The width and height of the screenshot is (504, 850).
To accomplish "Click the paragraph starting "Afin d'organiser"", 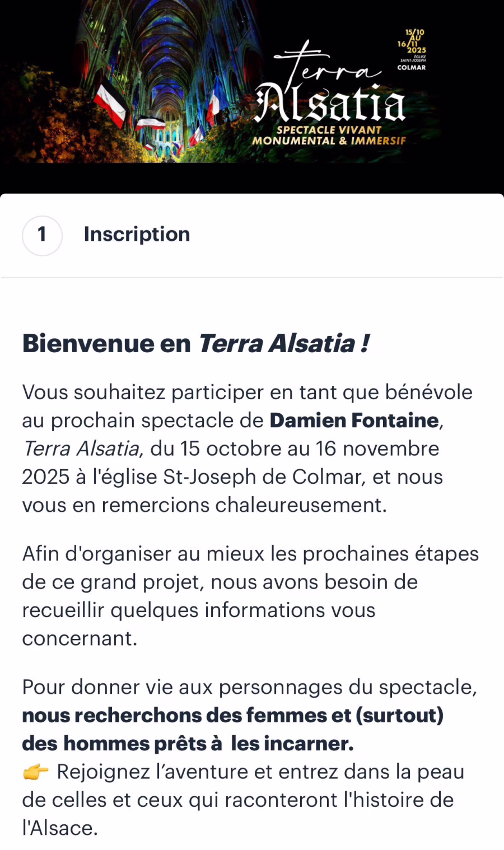I will (250, 595).
